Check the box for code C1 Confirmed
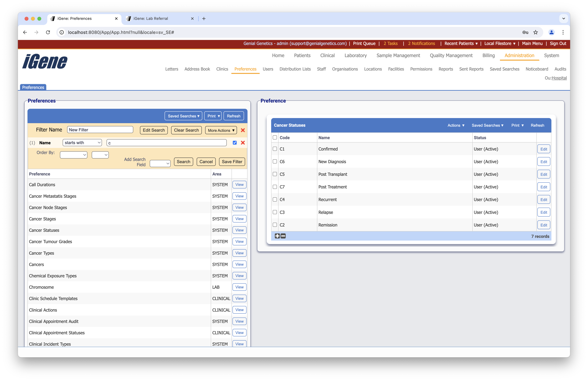This screenshot has width=588, height=381. pos(275,149)
